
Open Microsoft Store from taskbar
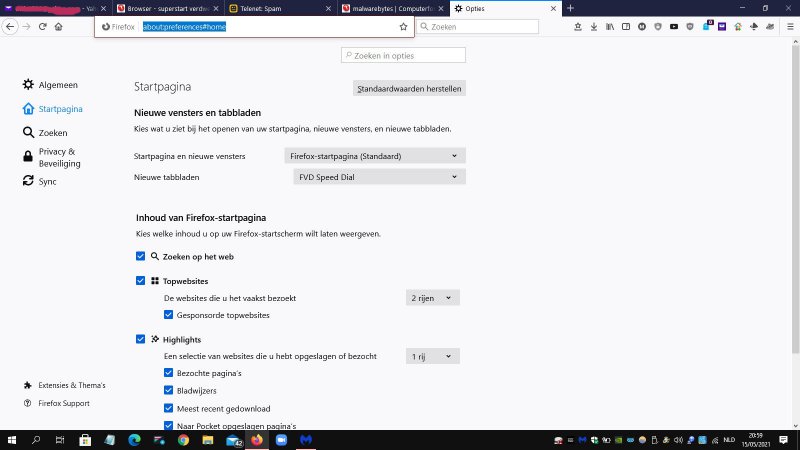[x=85, y=440]
